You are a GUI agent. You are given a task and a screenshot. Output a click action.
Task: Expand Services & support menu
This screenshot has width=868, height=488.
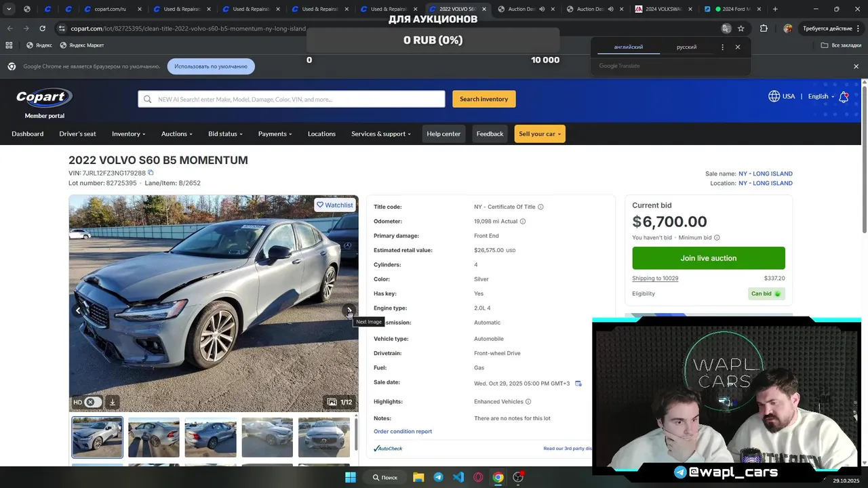(x=381, y=134)
